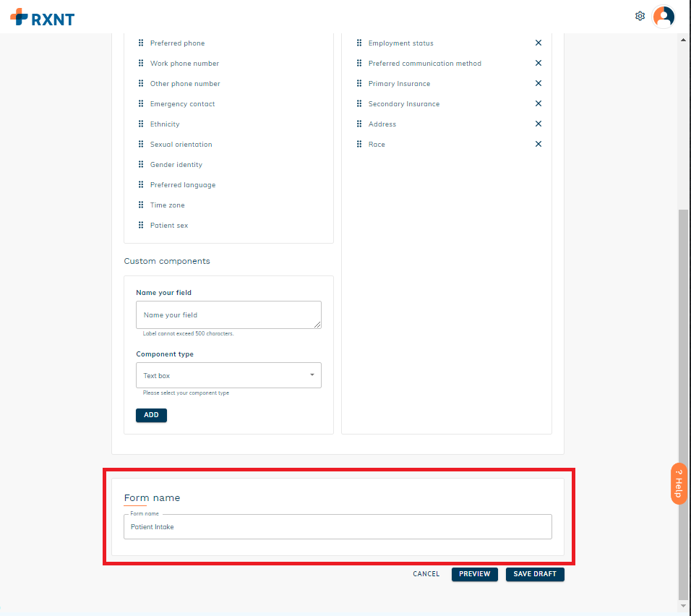
Task: Select the Secondary Insurance row text
Action: pos(404,104)
